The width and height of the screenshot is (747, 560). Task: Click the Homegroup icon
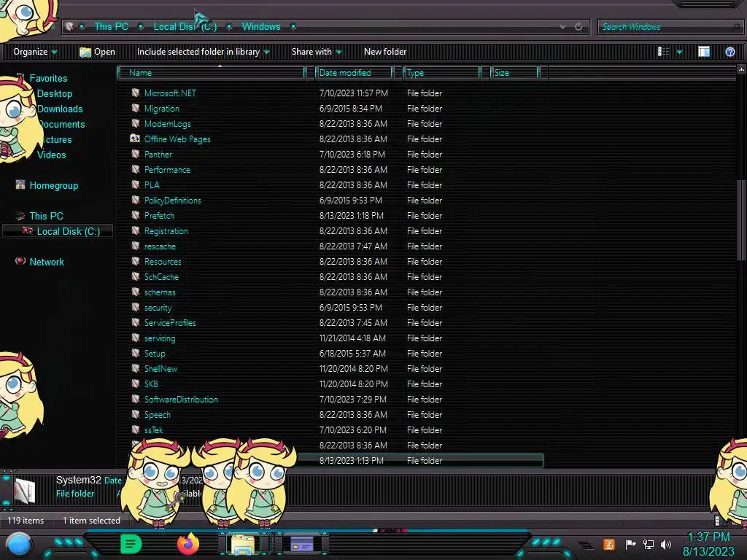tap(20, 184)
